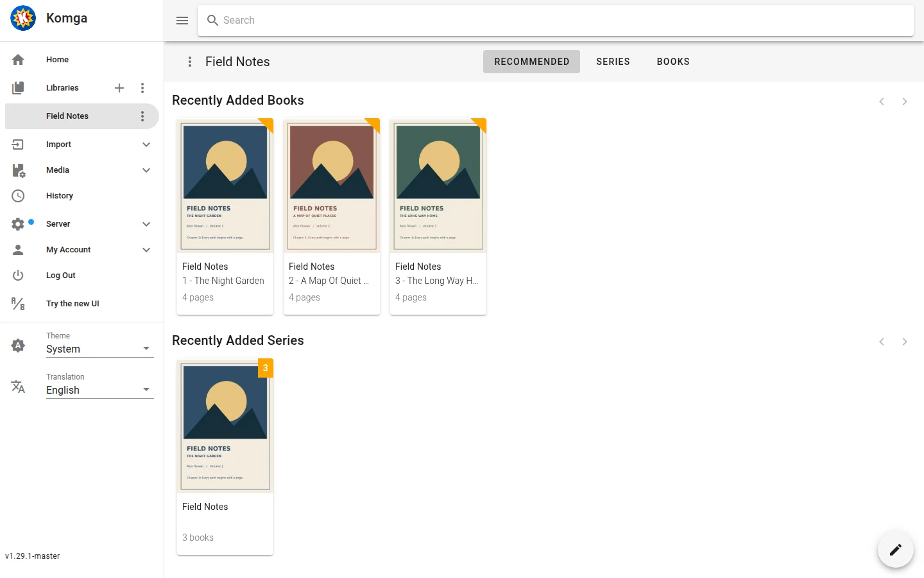Open Field Notes sidebar item options menu

click(142, 116)
